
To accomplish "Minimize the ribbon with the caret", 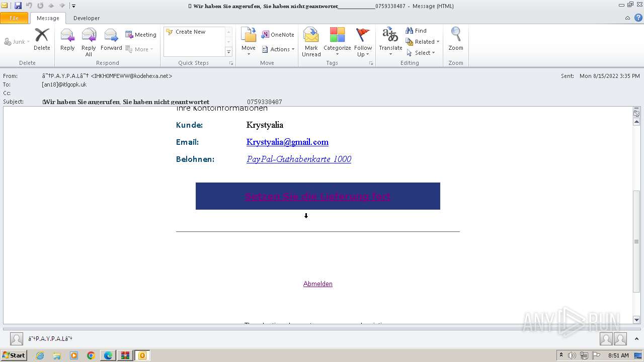I will click(x=627, y=18).
